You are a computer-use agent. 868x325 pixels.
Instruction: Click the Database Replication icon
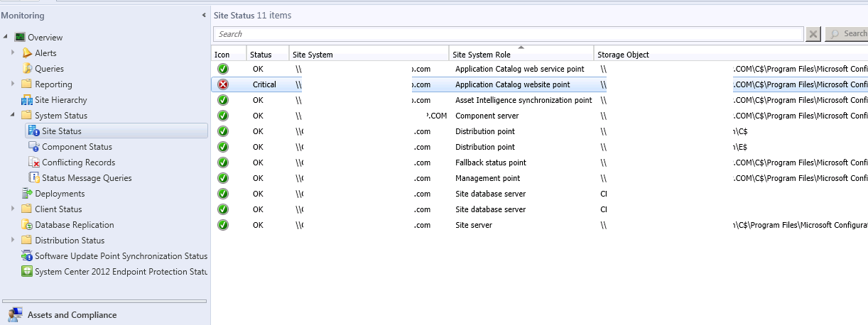tap(27, 225)
